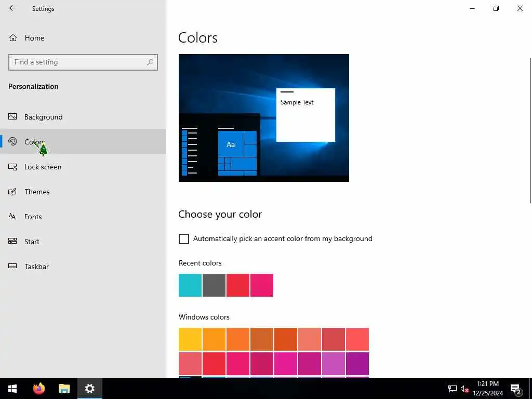Click the Colors palette icon
532x399 pixels.
(x=12, y=141)
